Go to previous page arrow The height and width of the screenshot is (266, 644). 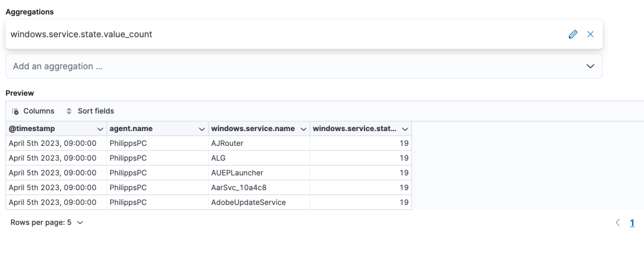pos(618,223)
